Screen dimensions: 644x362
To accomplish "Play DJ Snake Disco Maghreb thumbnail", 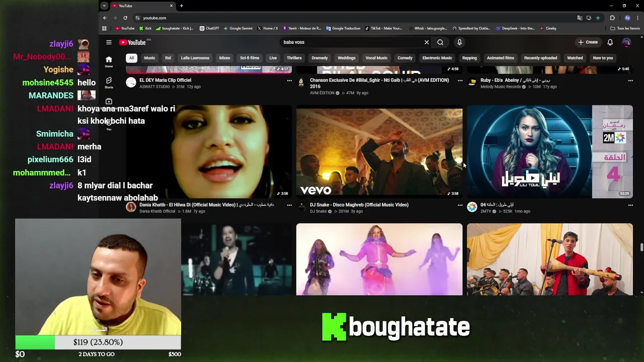I will coord(379,152).
